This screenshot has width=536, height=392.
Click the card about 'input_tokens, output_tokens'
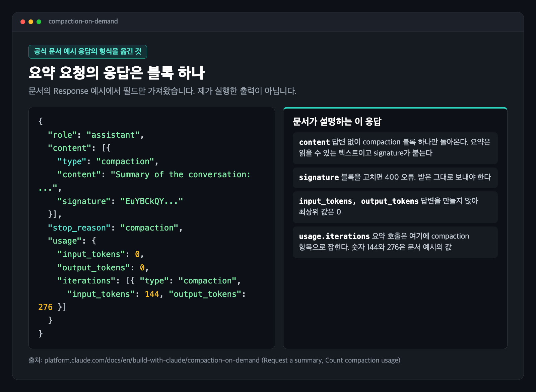(395, 207)
